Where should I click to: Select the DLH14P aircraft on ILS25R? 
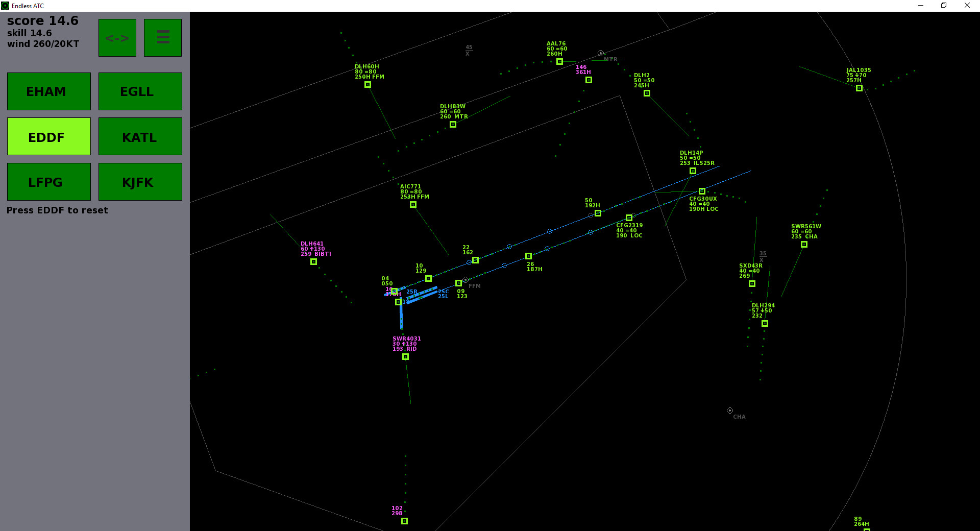click(x=692, y=172)
